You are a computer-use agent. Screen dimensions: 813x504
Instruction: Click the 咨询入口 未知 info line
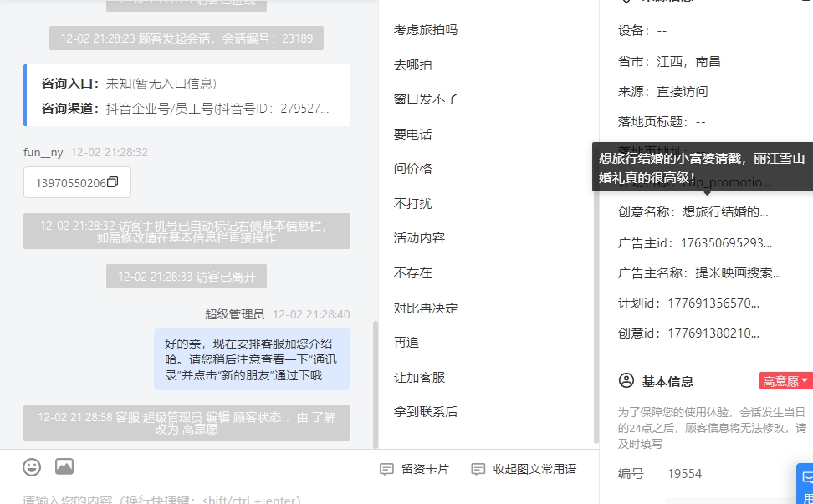tap(129, 84)
